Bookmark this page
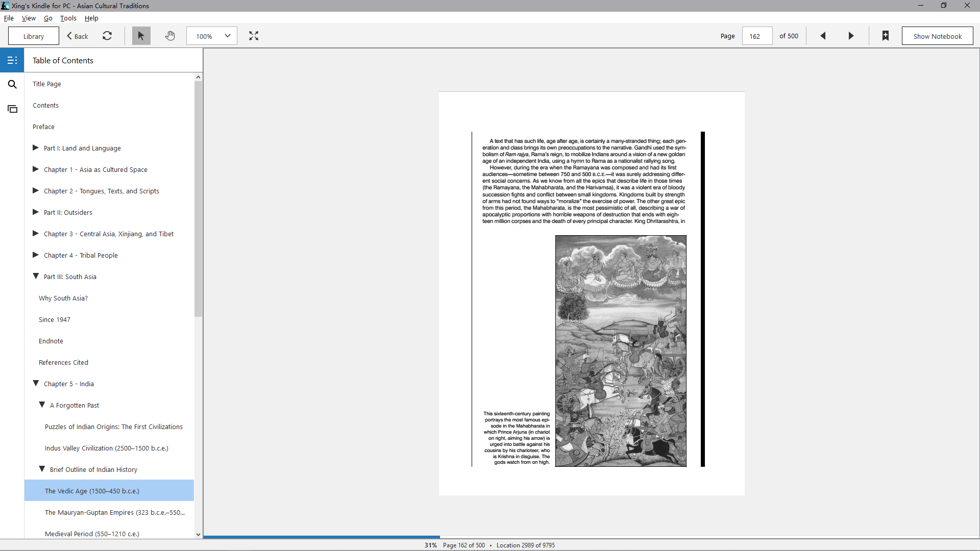The height and width of the screenshot is (551, 980). (886, 36)
